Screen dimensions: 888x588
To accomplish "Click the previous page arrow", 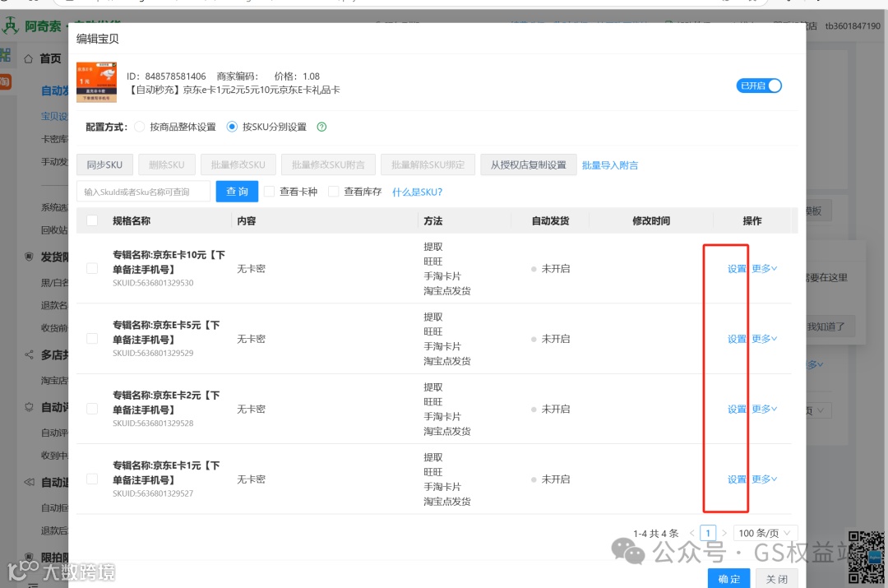I will pos(691,533).
